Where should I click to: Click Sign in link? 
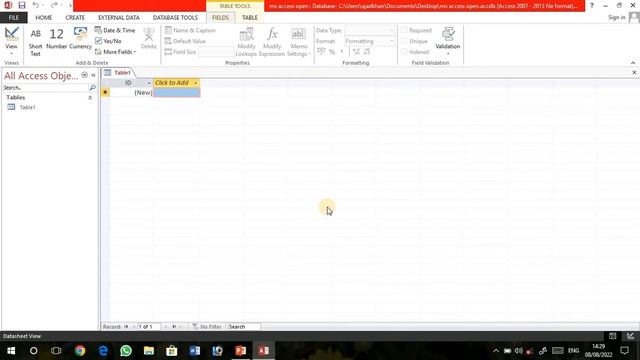(x=617, y=17)
